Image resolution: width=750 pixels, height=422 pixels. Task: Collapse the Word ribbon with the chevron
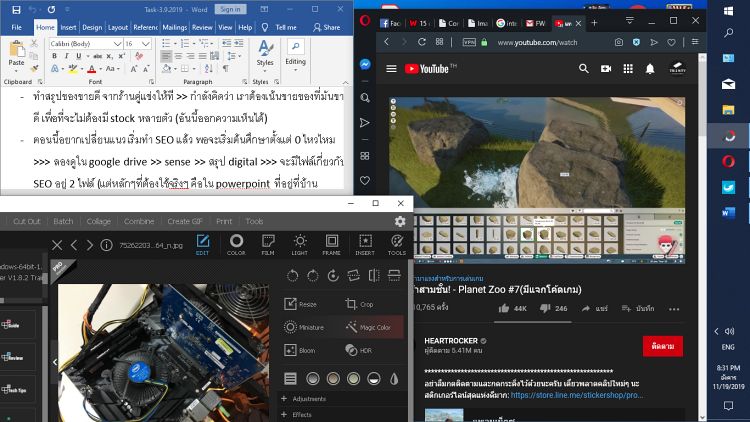point(345,82)
